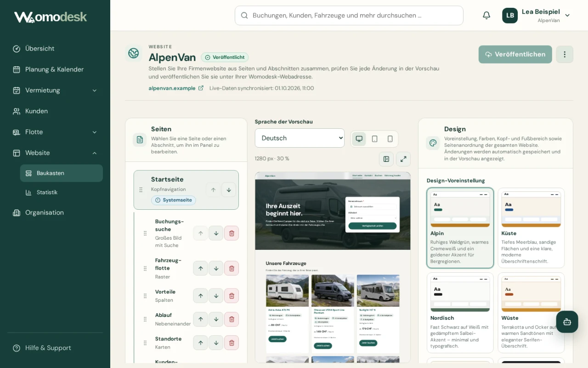Switch preview to mobile phone view
Viewport: 588px width, 368px height.
(x=390, y=139)
